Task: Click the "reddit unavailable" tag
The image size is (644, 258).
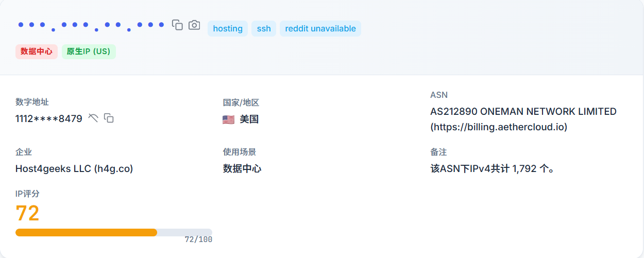Action: coord(320,29)
